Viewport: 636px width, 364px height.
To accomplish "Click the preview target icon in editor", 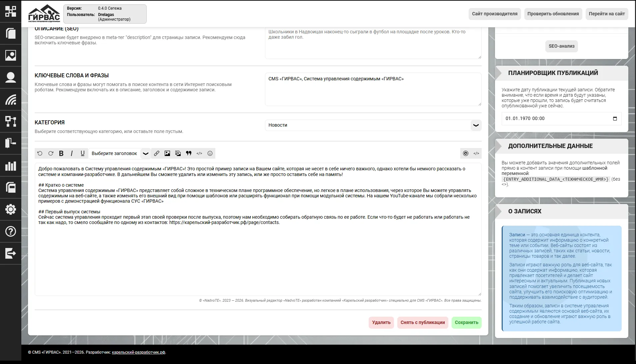I will 466,153.
